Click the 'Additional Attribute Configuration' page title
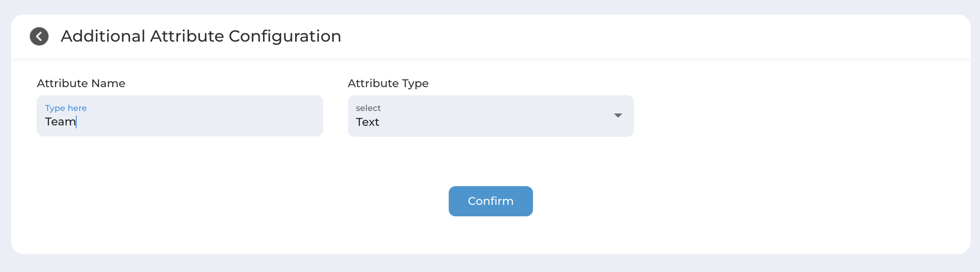The height and width of the screenshot is (272, 980). coord(201,37)
